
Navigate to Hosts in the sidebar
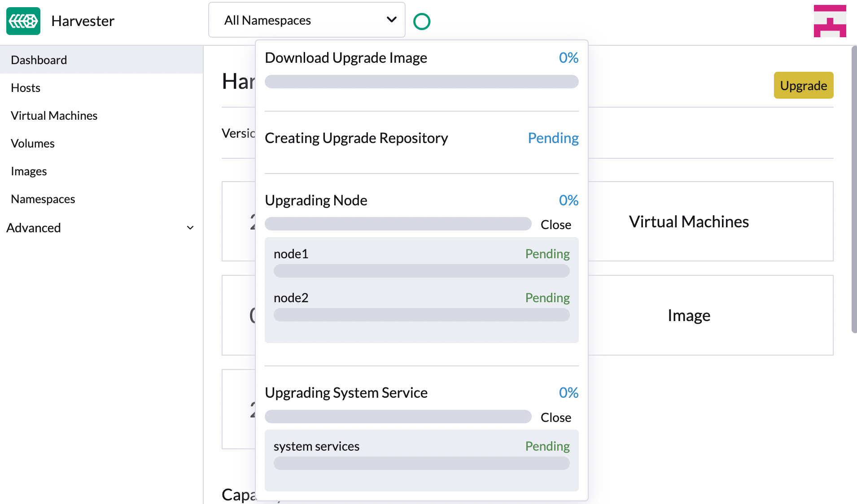(25, 88)
